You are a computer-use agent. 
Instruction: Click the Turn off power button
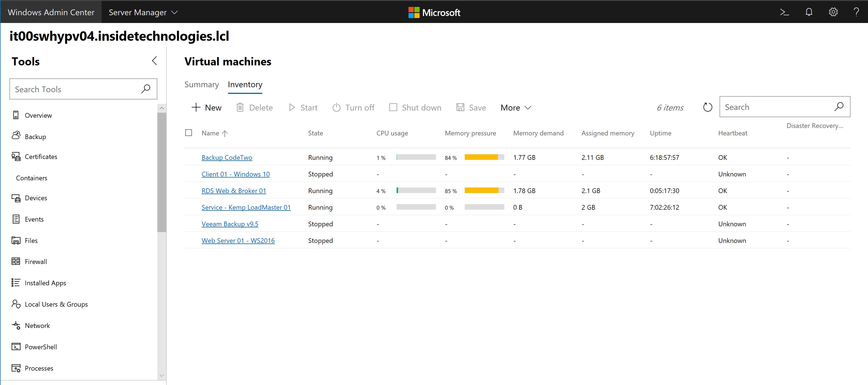point(353,107)
